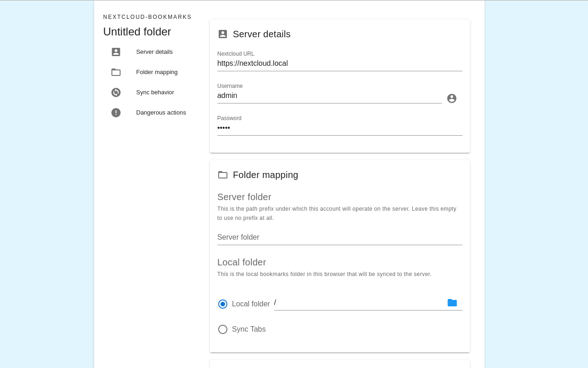Click the empty Server folder input

[339, 237]
